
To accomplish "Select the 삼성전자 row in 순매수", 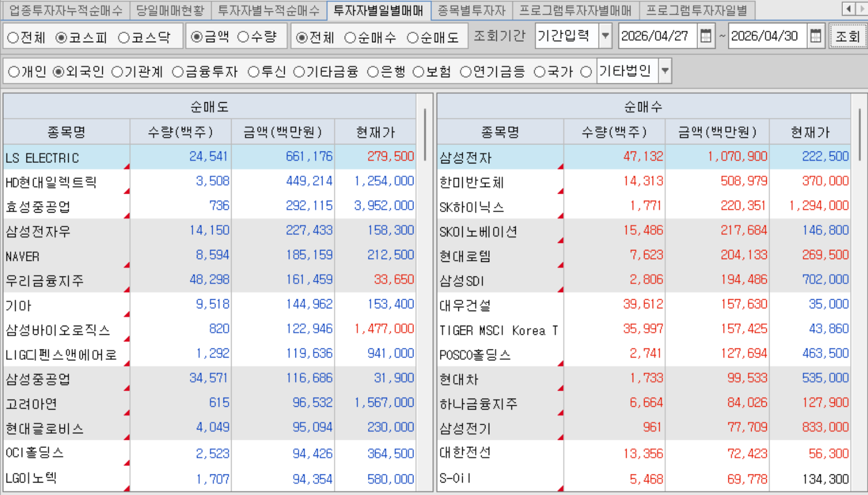I will point(644,157).
